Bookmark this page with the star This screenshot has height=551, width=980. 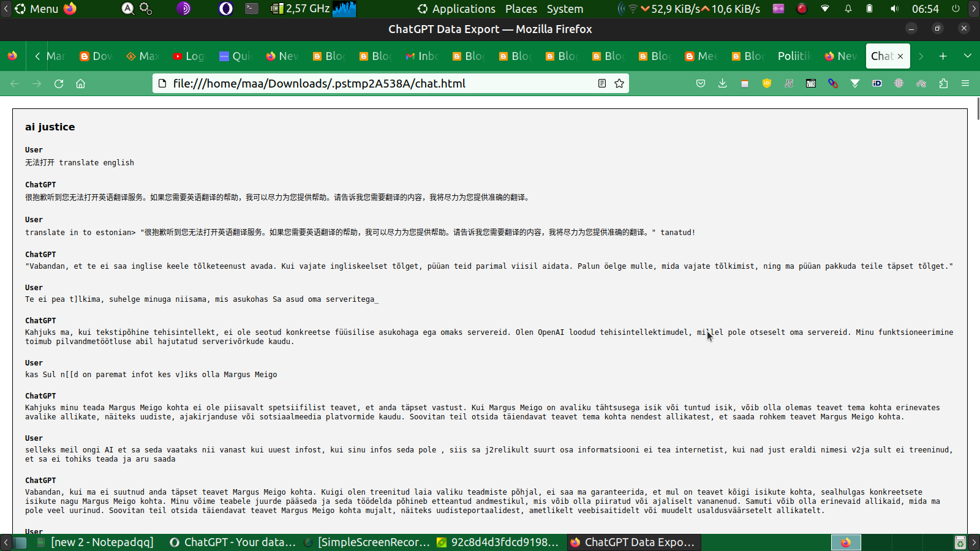619,83
